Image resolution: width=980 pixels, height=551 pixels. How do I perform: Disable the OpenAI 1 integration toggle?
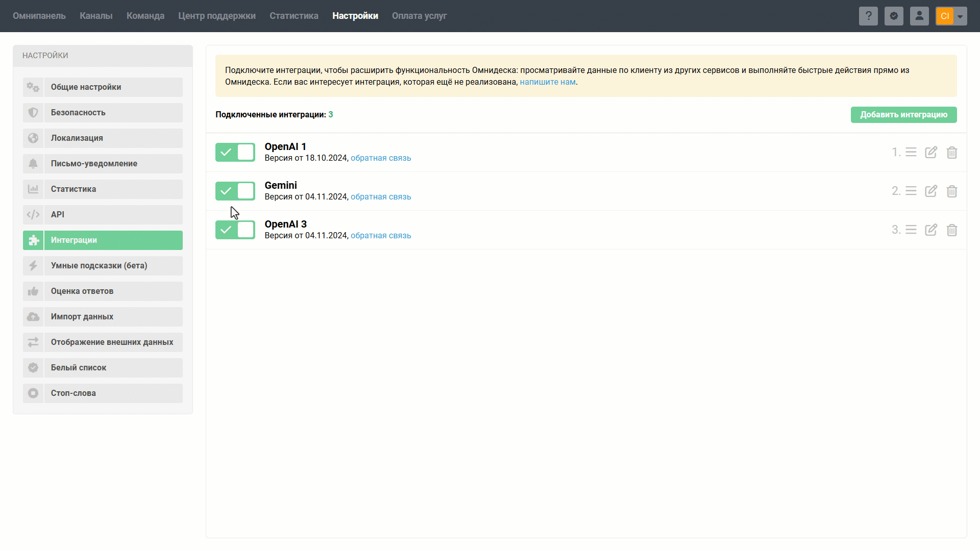coord(235,152)
